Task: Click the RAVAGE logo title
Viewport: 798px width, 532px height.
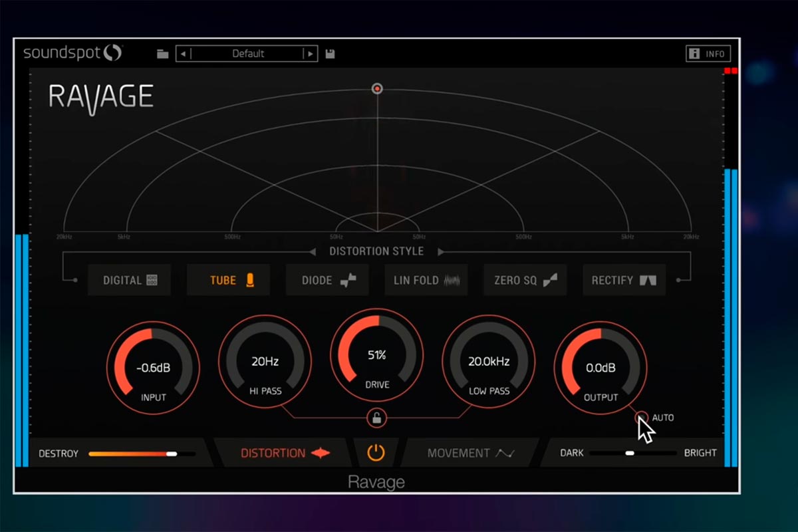Action: tap(101, 98)
